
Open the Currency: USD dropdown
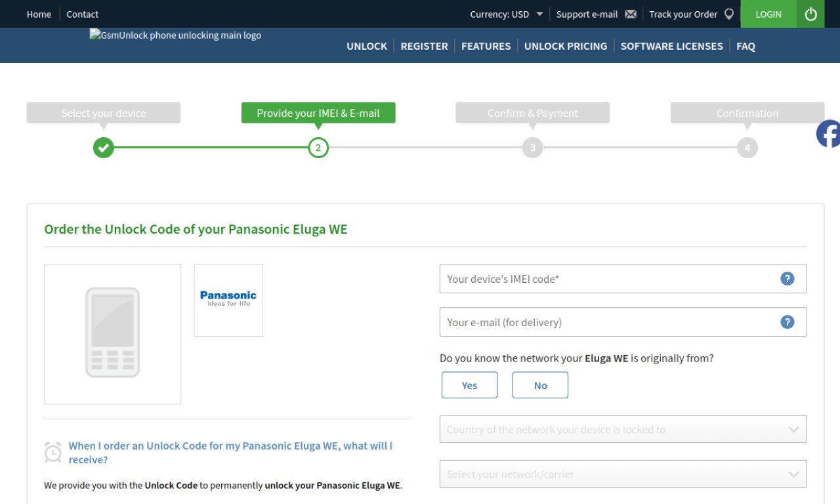click(x=507, y=14)
